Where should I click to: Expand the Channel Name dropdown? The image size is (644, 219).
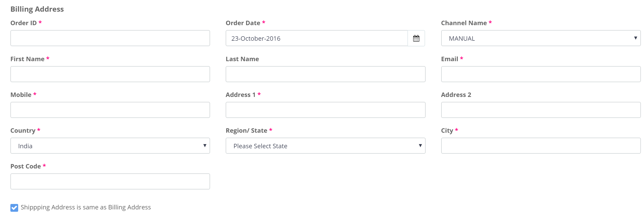541,38
